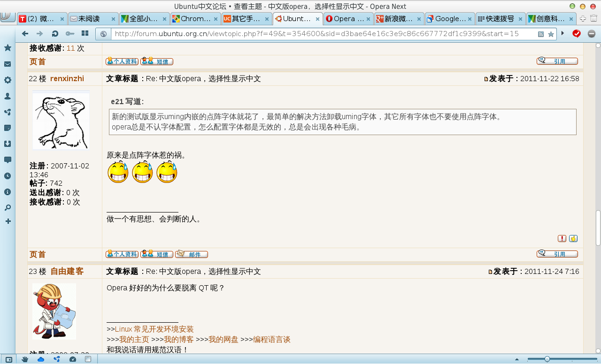Screen dimensions: 601x364
Task: Open 我的网盘 signature link
Action: [223, 340]
